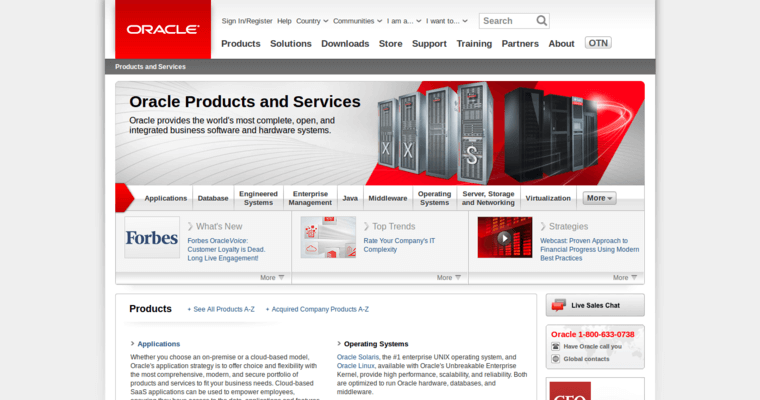Switch to the Middleware tab
The width and height of the screenshot is (760, 400).
387,198
